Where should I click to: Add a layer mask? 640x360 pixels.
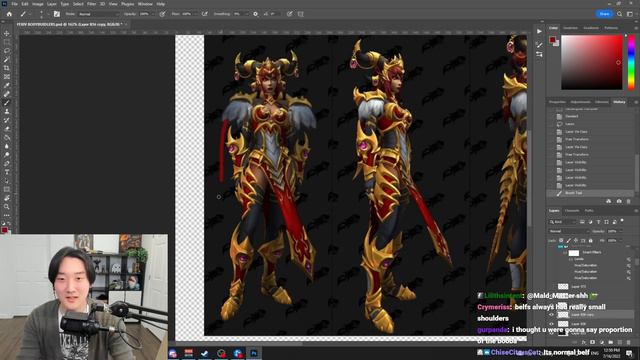[x=592, y=342]
